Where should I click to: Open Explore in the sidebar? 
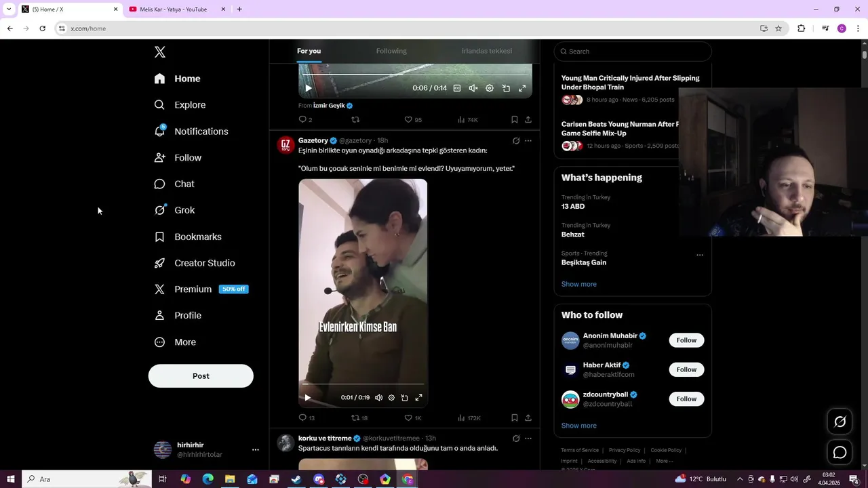click(x=180, y=105)
